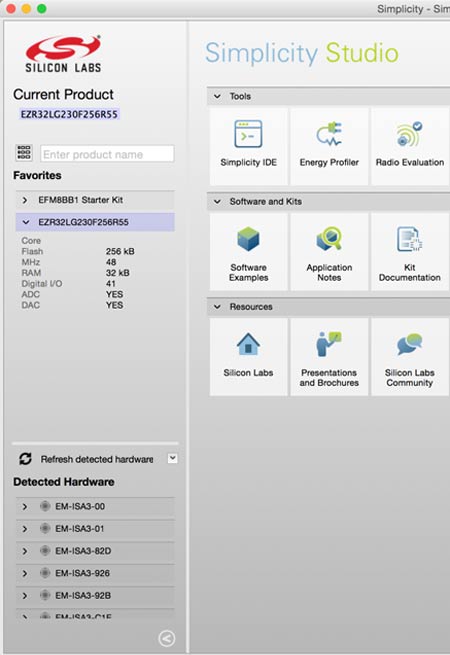Collapse the EZR32LG230F256R55 favorite details
This screenshot has width=450, height=655.
pyautogui.click(x=25, y=222)
